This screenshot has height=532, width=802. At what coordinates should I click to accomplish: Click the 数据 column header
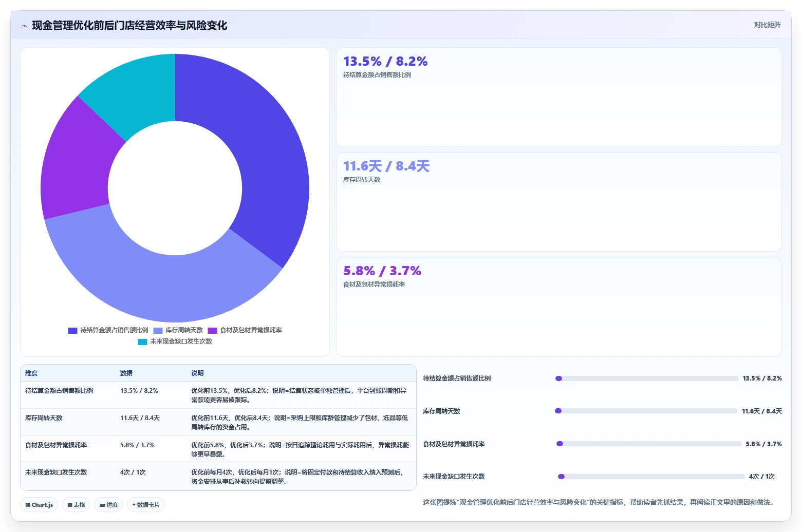coord(126,373)
